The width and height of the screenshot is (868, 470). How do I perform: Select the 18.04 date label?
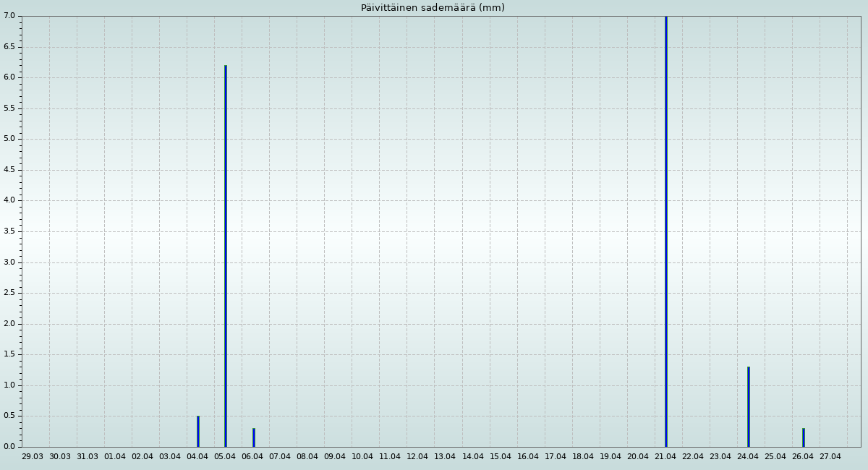tap(583, 456)
